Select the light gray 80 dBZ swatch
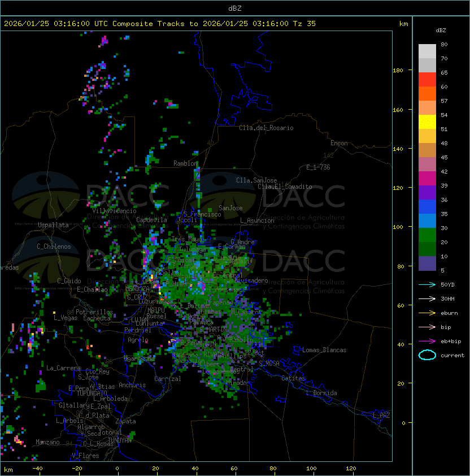The image size is (470, 476). tap(427, 51)
